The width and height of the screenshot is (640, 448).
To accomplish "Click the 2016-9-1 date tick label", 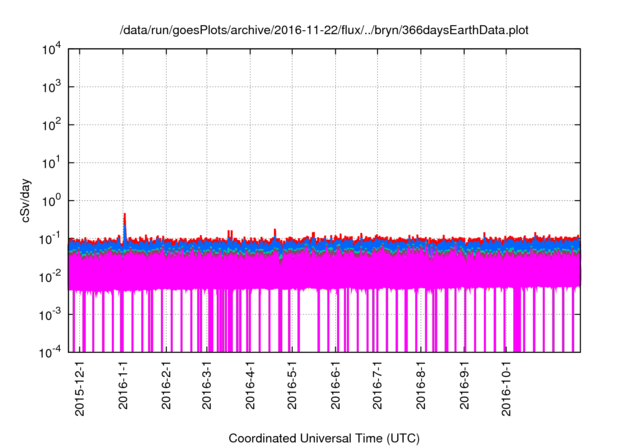I will tap(463, 385).
